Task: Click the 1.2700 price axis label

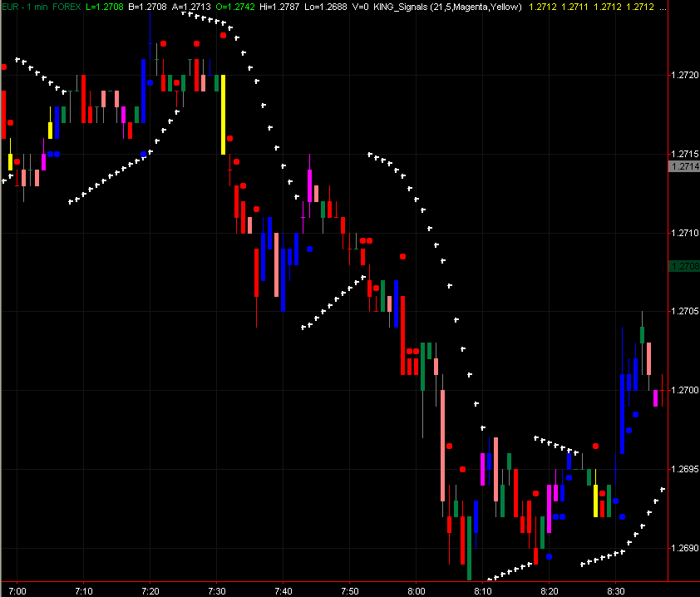Action: point(685,390)
